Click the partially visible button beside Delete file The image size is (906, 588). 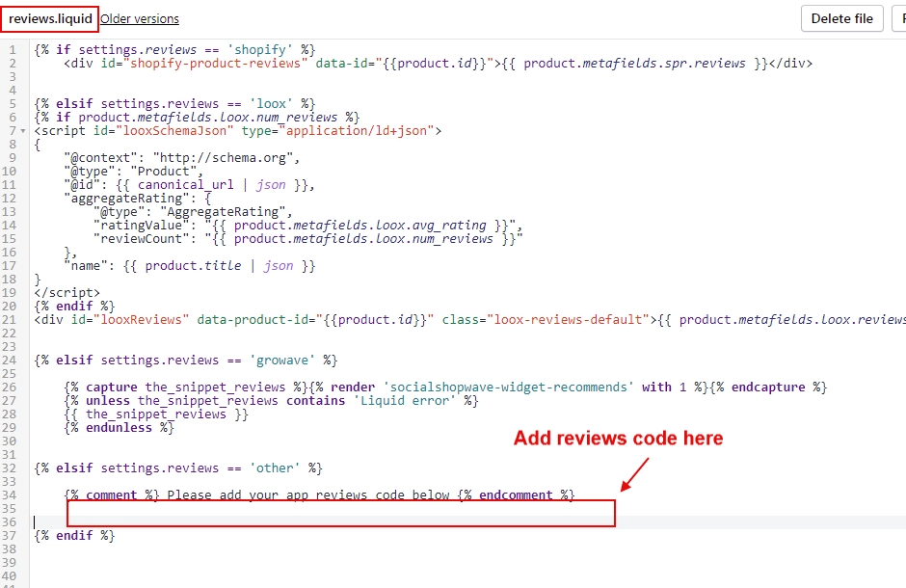(x=899, y=18)
